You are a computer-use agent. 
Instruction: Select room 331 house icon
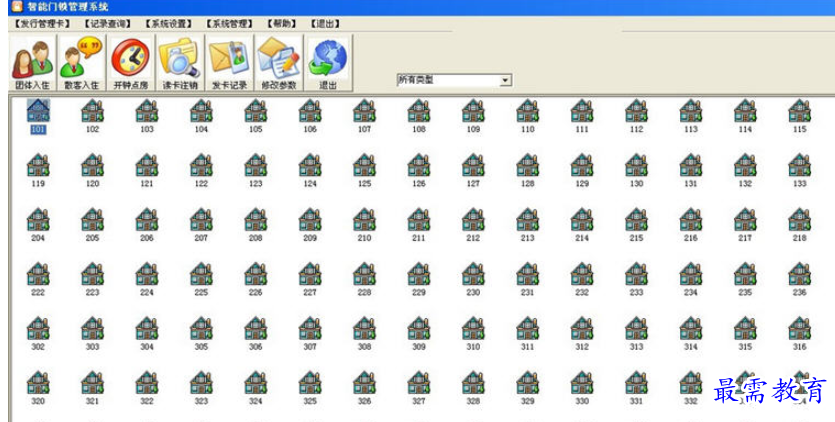point(636,383)
